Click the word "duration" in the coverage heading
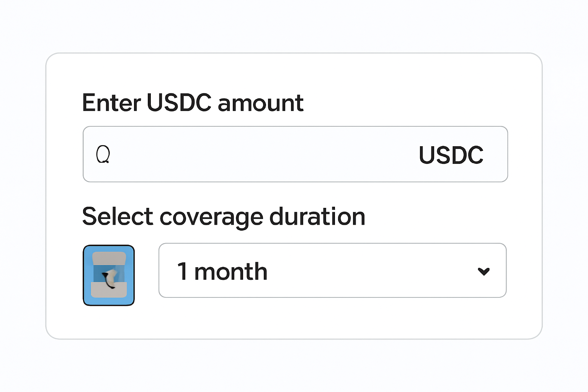 [x=317, y=217]
